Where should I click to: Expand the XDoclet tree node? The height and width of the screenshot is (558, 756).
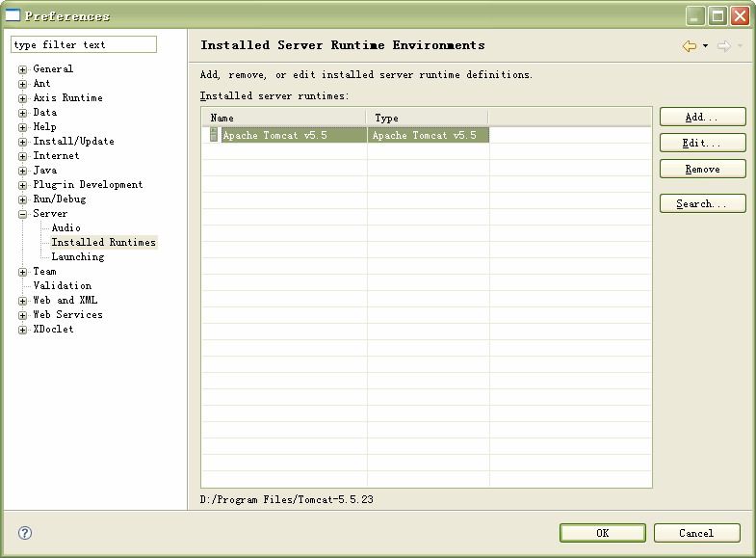point(23,330)
